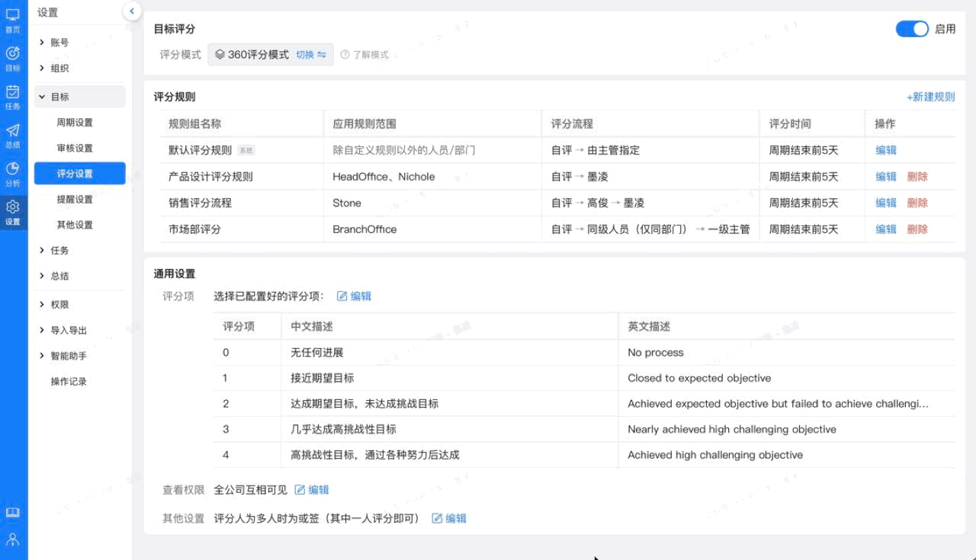The image size is (976, 560).
Task: Select 周期设置 in the settings menu
Action: tap(75, 123)
